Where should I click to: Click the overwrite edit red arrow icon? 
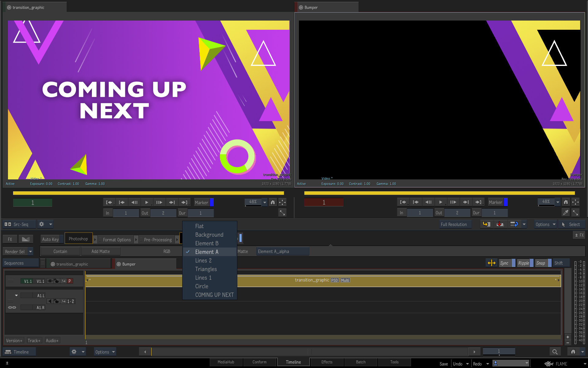click(x=500, y=224)
